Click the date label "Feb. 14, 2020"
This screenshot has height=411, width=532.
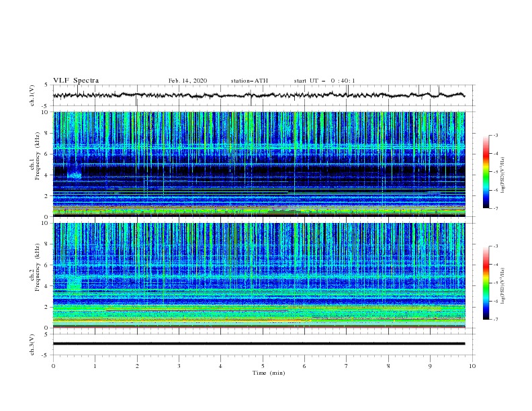187,81
